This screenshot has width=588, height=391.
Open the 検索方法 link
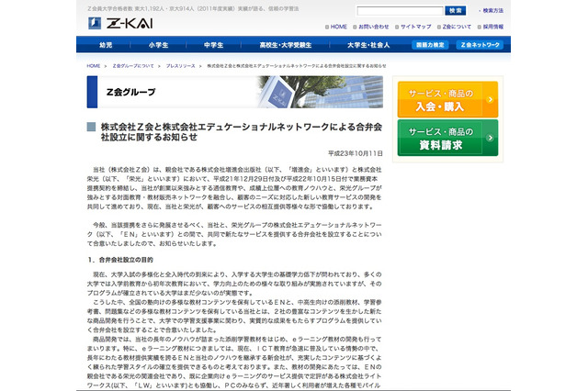(492, 10)
